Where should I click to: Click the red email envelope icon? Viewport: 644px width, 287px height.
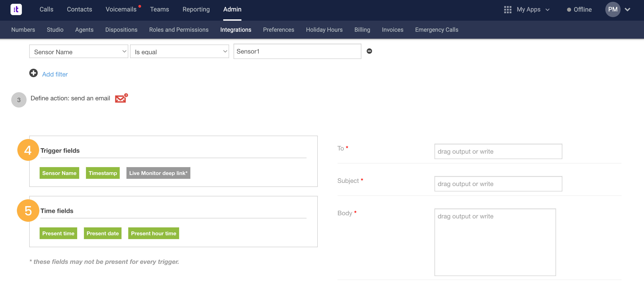point(121,98)
